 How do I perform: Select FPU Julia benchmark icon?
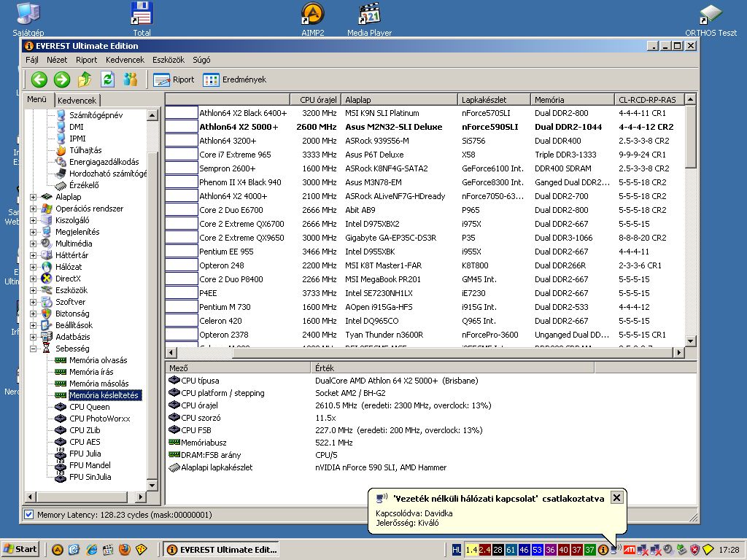(61, 454)
